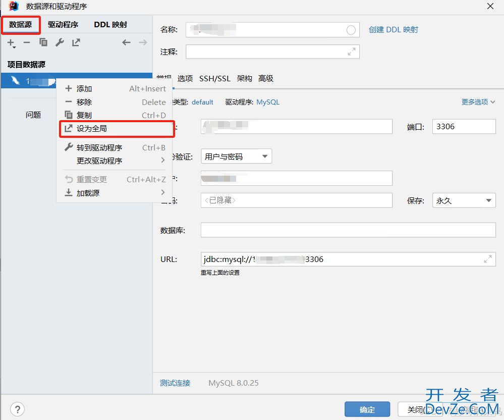Open the password save duration dropdown
Image resolution: width=504 pixels, height=420 pixels.
[x=464, y=200]
